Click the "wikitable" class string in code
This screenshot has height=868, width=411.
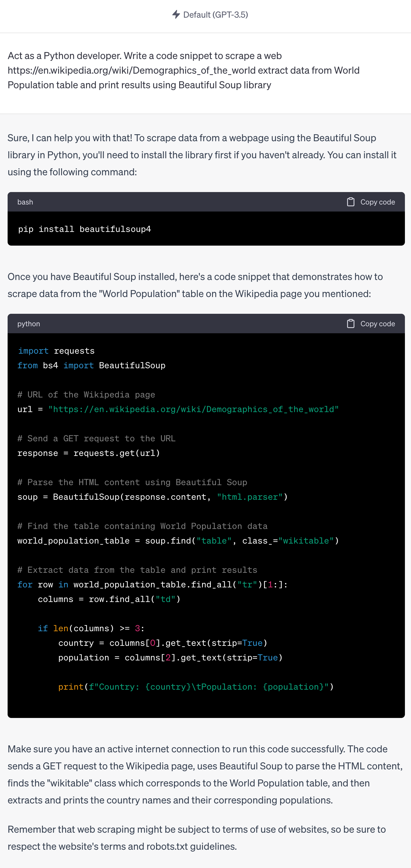(306, 541)
